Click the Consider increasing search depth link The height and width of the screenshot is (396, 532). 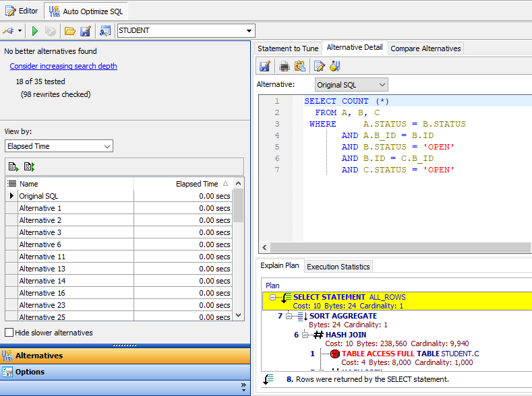point(63,66)
